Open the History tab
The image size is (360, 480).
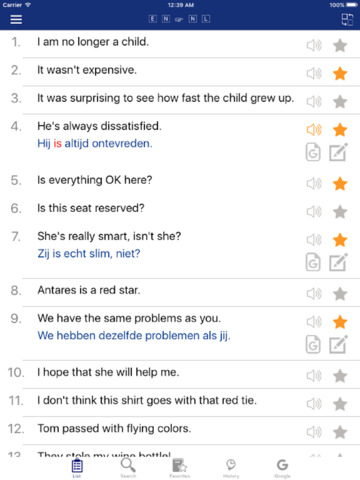pyautogui.click(x=231, y=468)
